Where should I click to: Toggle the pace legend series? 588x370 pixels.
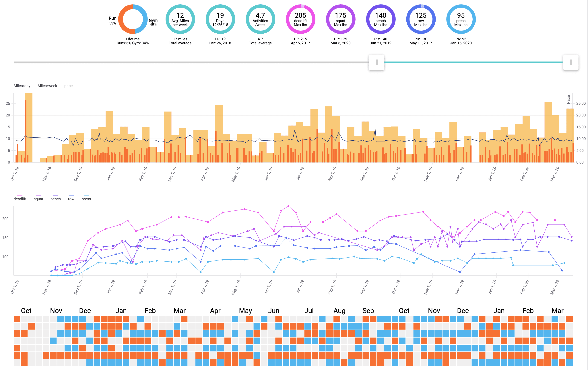68,84
